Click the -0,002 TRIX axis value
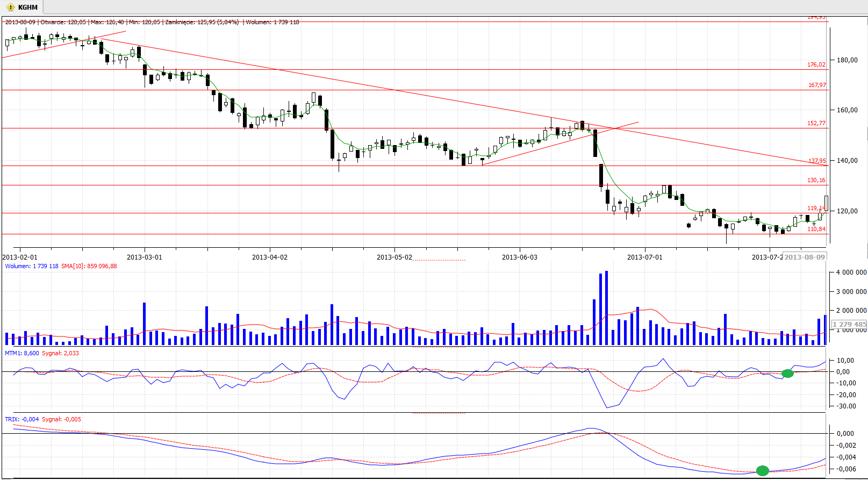 point(845,446)
